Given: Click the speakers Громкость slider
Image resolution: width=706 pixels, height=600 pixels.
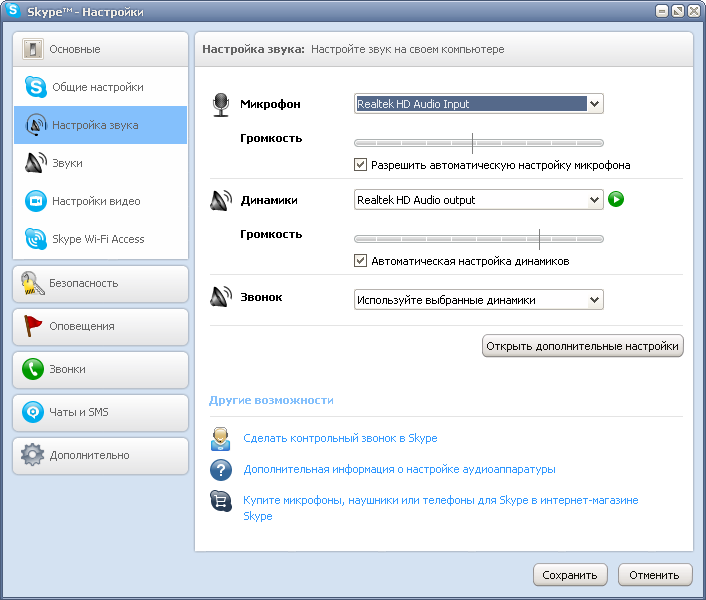Looking at the screenshot, I should click(x=479, y=239).
